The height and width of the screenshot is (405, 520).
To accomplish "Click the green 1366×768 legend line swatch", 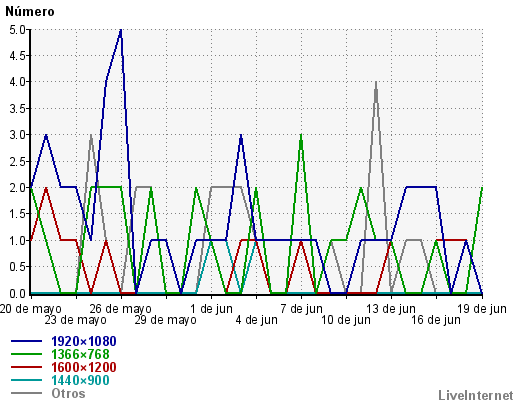I will [x=27, y=354].
